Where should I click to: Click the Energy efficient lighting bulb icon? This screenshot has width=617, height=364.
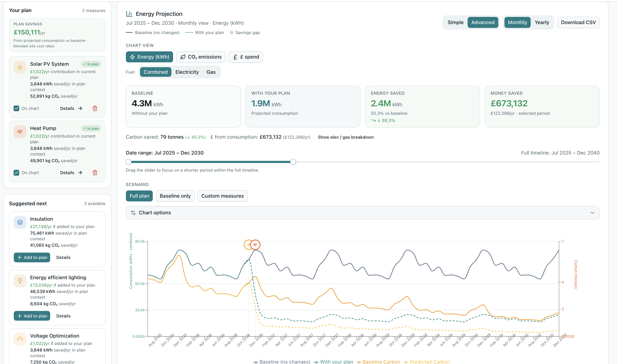coord(20,281)
